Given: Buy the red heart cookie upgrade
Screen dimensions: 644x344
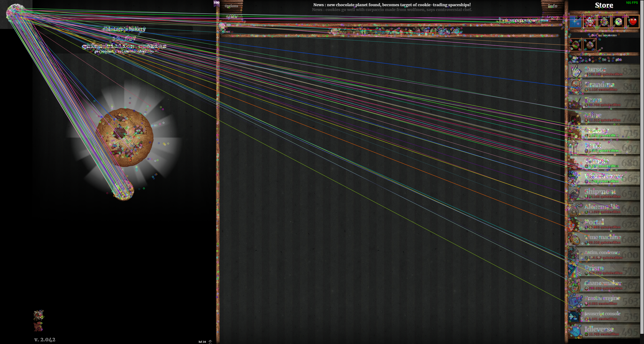Looking at the screenshot, I should coord(633,22).
